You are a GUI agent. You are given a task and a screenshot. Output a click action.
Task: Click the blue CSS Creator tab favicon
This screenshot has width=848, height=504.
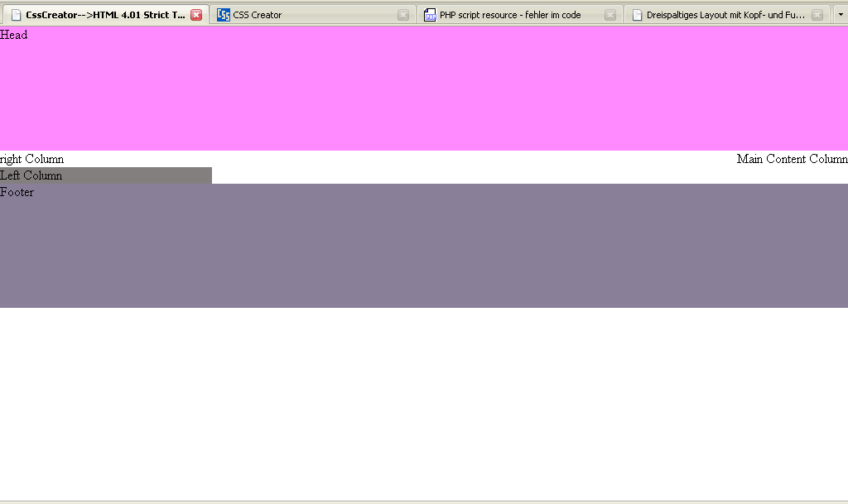pos(223,15)
